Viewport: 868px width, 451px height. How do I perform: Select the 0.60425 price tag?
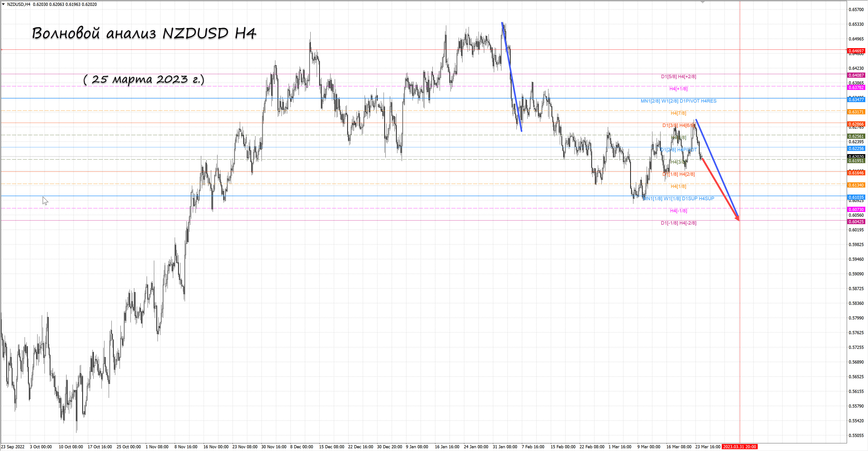pyautogui.click(x=856, y=222)
